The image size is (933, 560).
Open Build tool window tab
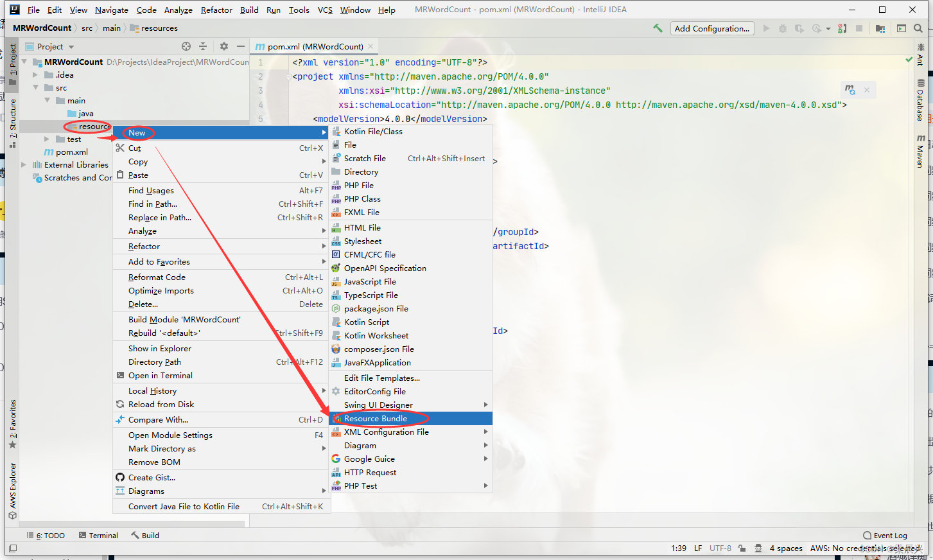tap(146, 535)
